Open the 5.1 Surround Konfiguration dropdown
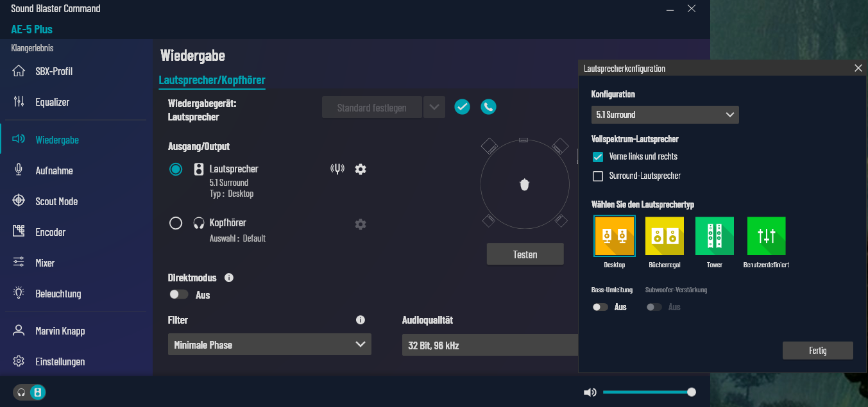 click(665, 115)
